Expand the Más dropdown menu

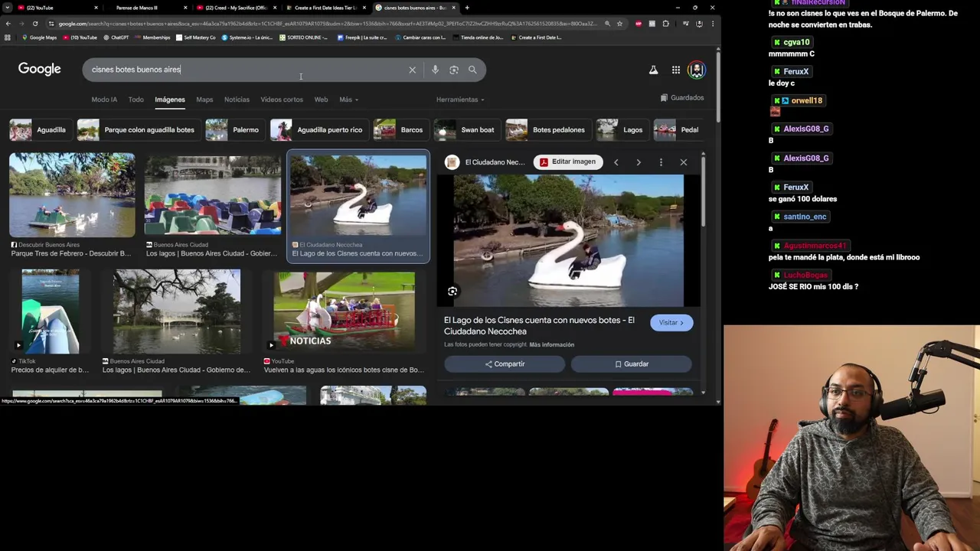tap(348, 99)
